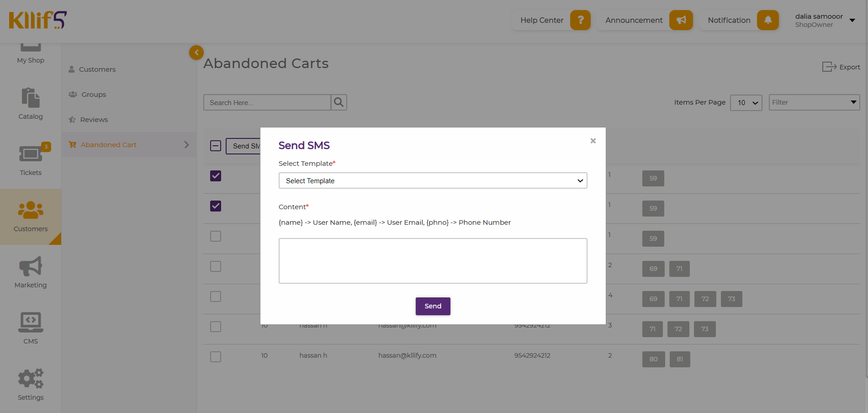
Task: Go to Marketing in the sidebar
Action: point(31,272)
